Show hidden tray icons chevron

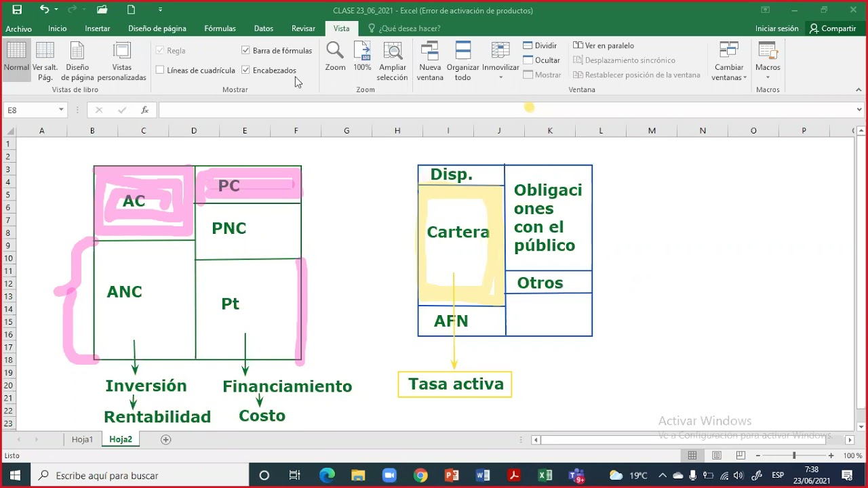(663, 475)
